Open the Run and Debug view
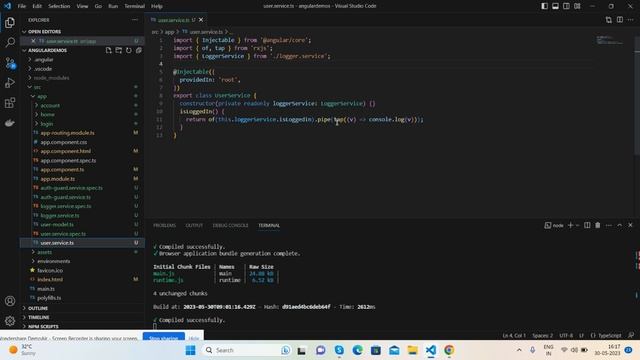 [10, 82]
